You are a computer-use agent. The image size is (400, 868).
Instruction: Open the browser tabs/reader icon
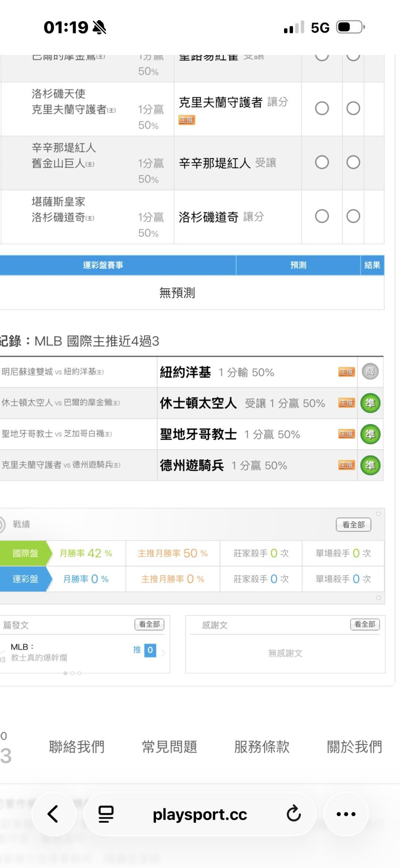[106, 814]
